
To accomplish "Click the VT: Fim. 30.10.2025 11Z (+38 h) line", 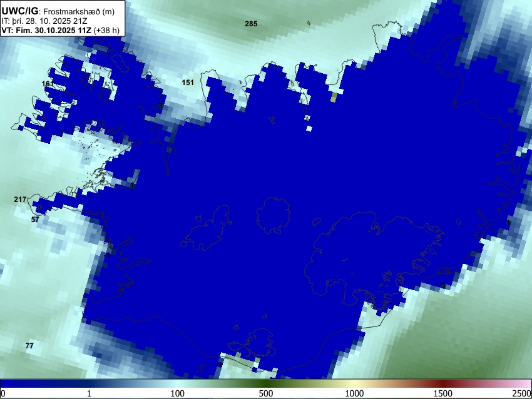I will pyautogui.click(x=60, y=31).
